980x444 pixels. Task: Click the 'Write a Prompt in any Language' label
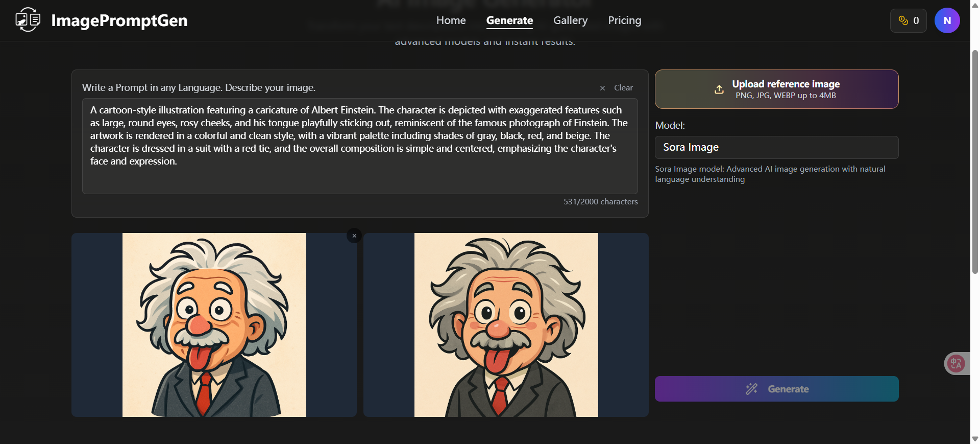tap(199, 87)
